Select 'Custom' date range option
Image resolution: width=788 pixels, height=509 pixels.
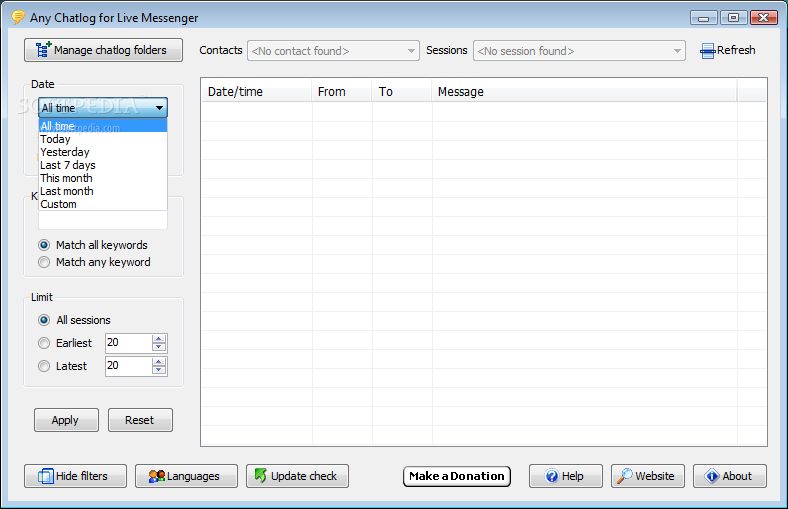[x=103, y=204]
